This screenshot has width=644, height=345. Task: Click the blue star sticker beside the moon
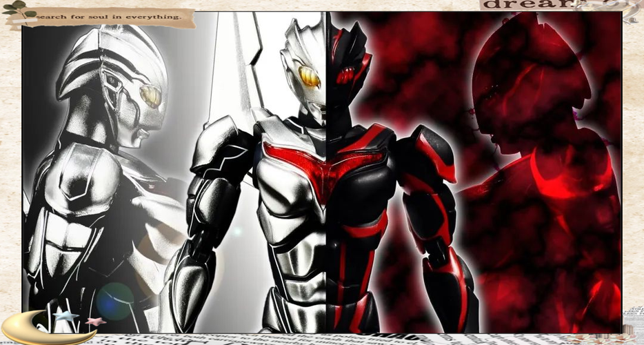point(66,316)
